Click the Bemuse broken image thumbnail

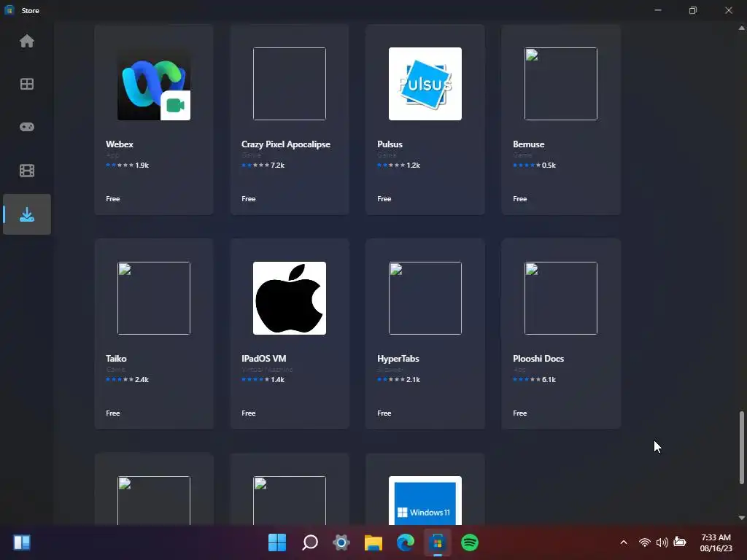coord(561,84)
